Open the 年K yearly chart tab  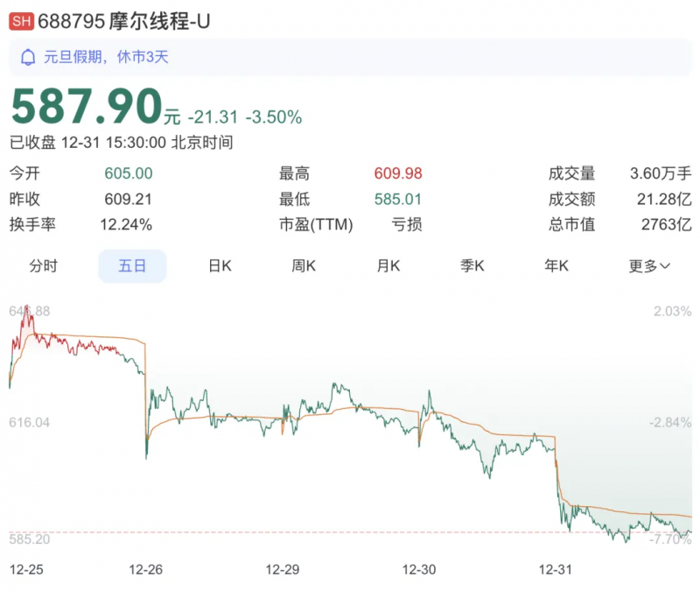coord(556,265)
